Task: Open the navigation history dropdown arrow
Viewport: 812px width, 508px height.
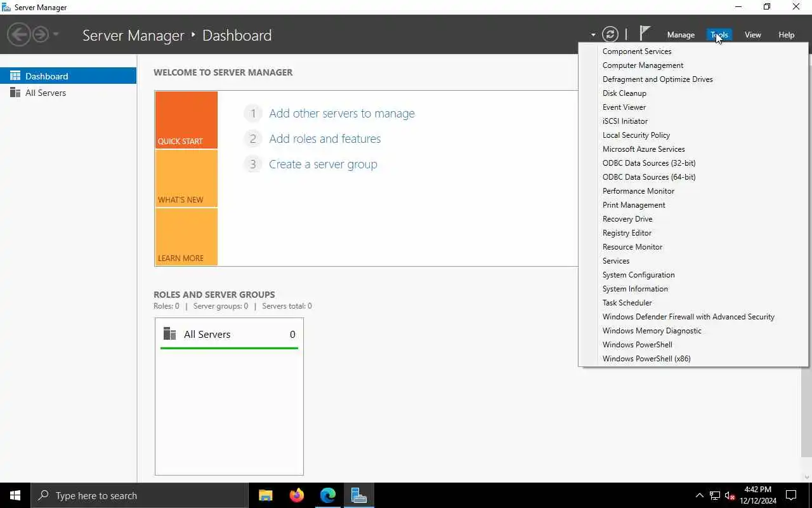Action: pyautogui.click(x=56, y=34)
